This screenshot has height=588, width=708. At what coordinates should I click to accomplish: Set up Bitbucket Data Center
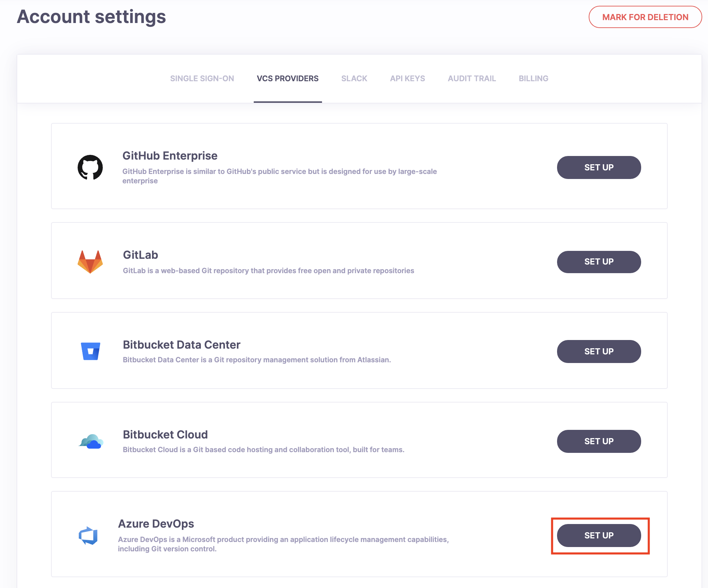point(598,352)
